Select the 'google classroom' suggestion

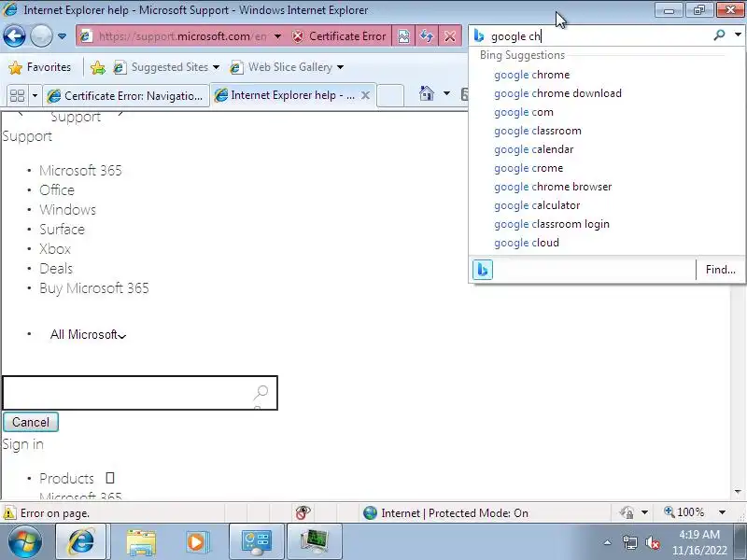538,131
